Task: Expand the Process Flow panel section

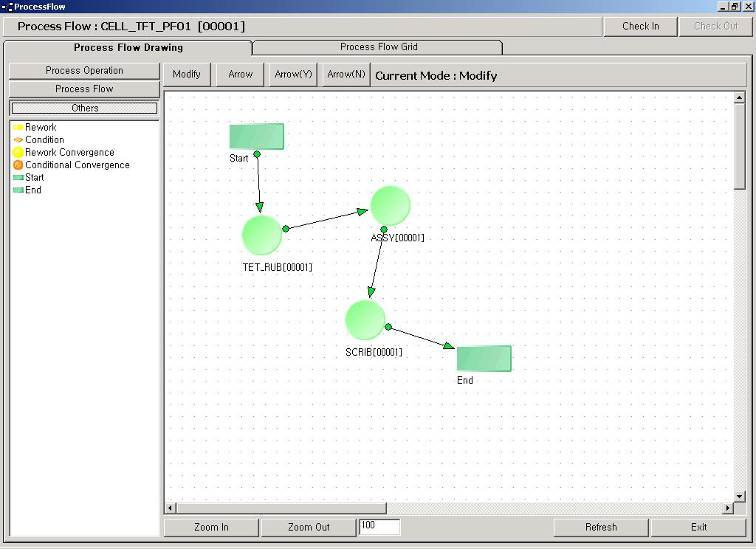Action: (x=84, y=89)
